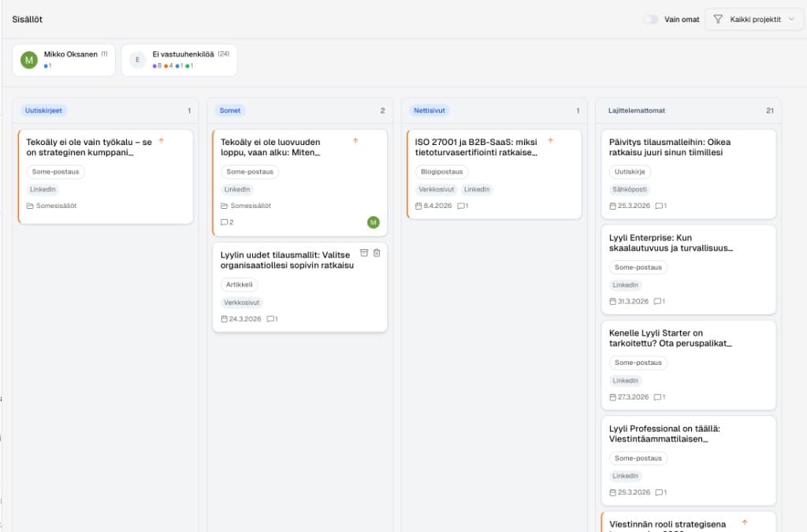This screenshot has width=807, height=532.
Task: Click the filter funnel icon
Action: tap(717, 20)
